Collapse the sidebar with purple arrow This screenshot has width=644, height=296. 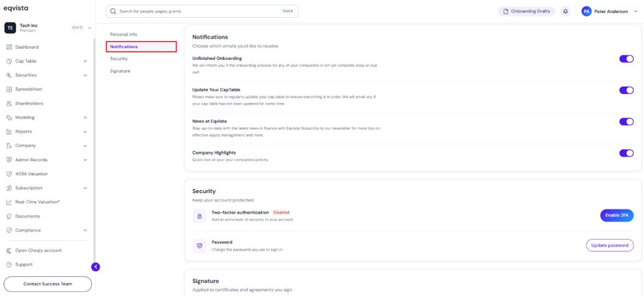(x=96, y=266)
